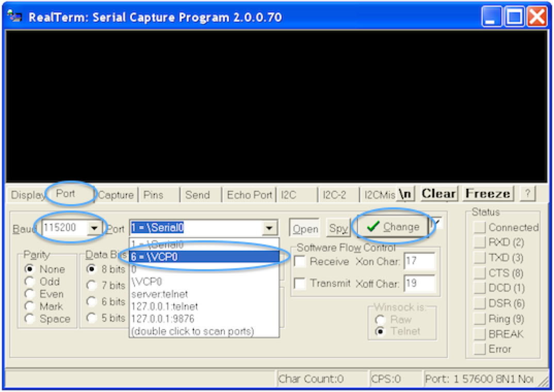Click the RealTerm app icon in title bar

(x=15, y=17)
